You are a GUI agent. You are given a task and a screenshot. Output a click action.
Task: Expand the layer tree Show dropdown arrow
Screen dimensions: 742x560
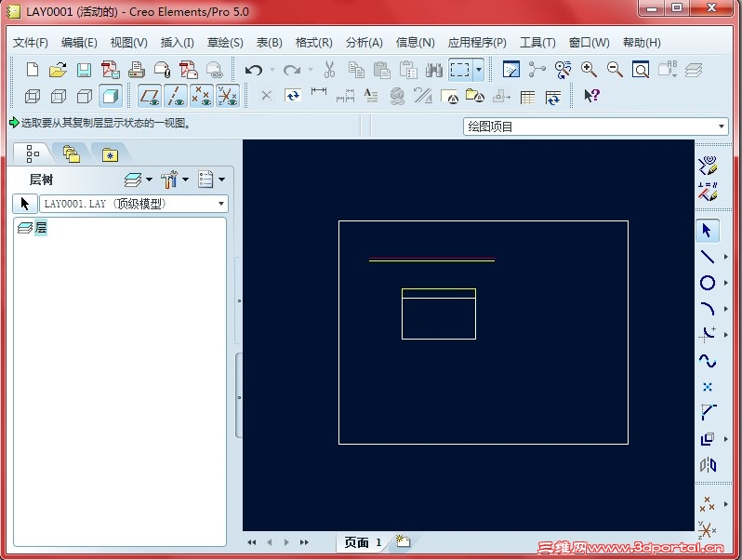(149, 180)
